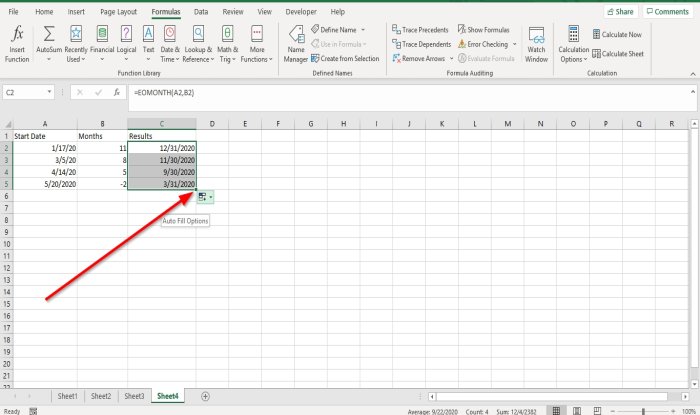700x415 pixels.
Task: Open the Auto Fill Options button
Action: (205, 197)
